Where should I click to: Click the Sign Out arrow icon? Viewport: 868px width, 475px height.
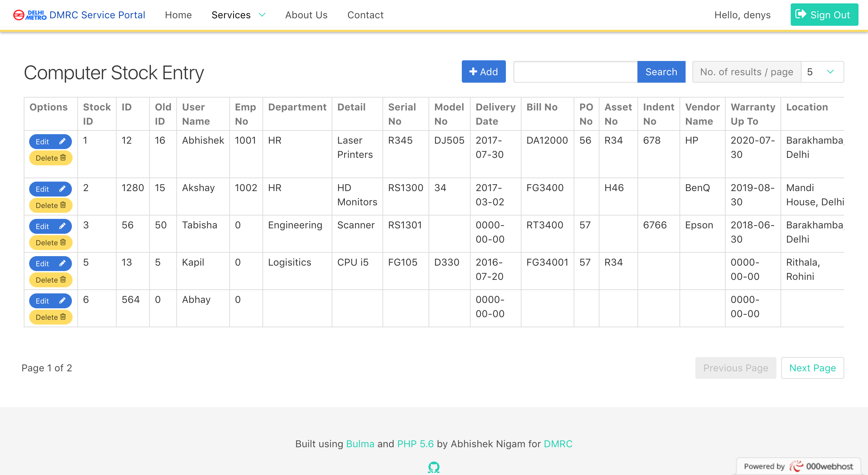pyautogui.click(x=801, y=14)
